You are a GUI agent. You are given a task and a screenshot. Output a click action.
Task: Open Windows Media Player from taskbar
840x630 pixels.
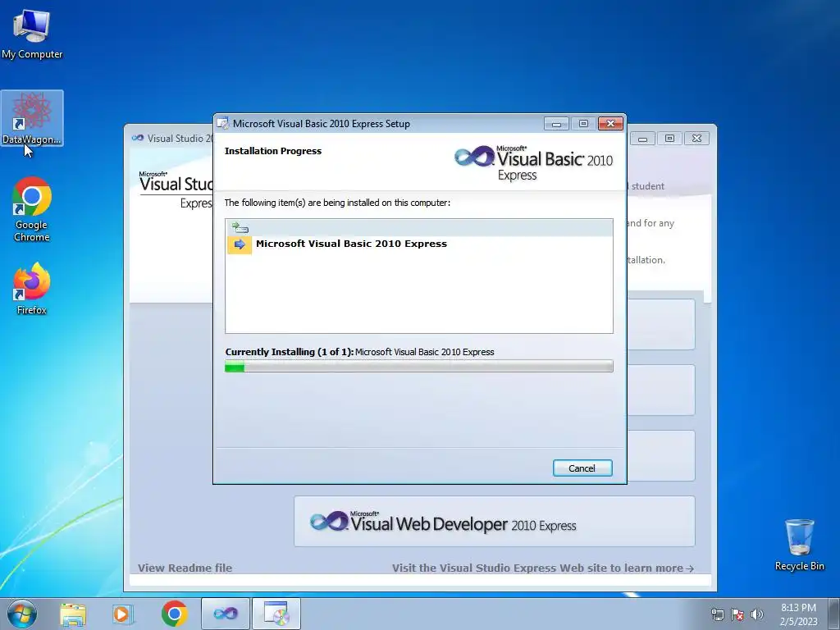click(x=122, y=614)
